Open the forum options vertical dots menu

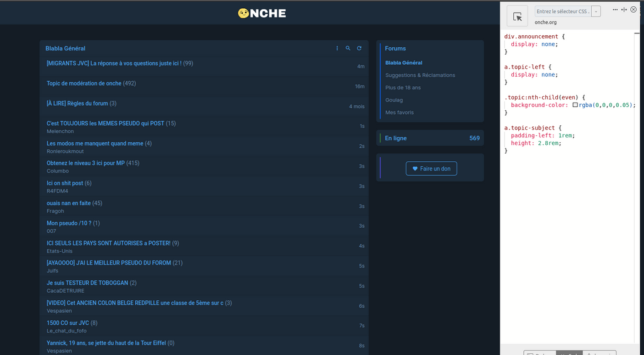click(x=337, y=48)
